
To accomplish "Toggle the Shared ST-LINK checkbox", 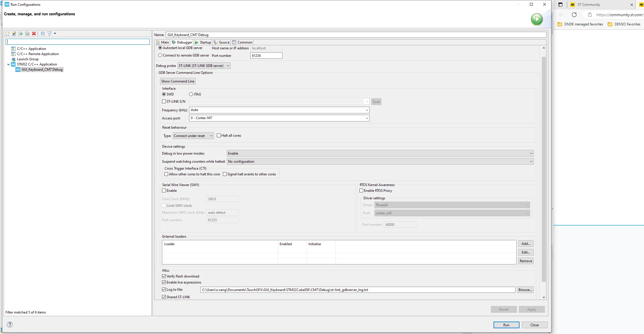I will pos(164,297).
